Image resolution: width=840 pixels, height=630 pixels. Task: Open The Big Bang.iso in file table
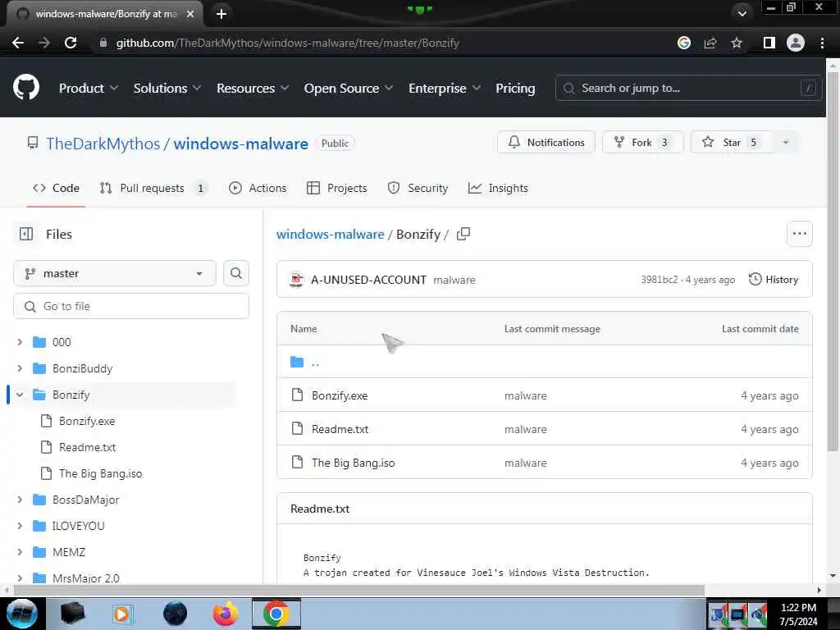[x=353, y=463]
